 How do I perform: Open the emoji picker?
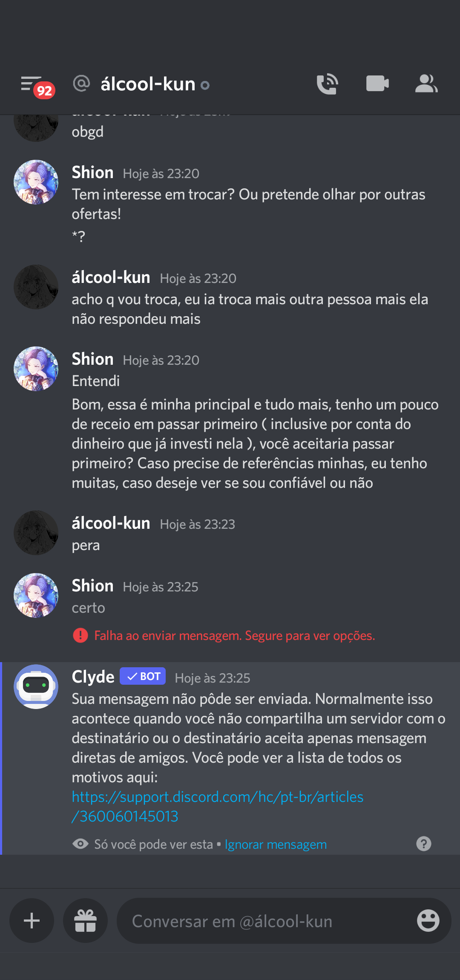click(x=428, y=921)
